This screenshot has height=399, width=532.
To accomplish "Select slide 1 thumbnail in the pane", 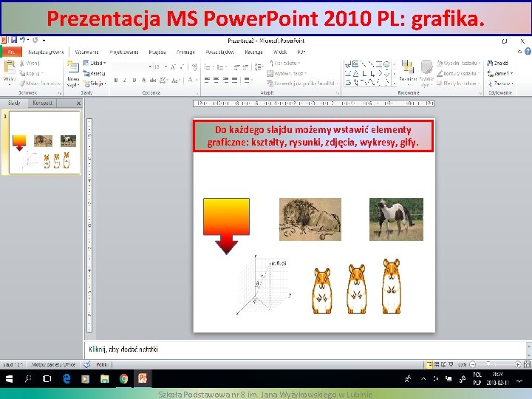I will (x=44, y=143).
